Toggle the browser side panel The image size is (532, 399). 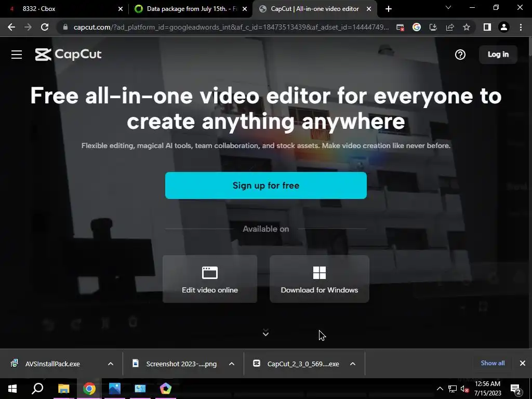[487, 27]
